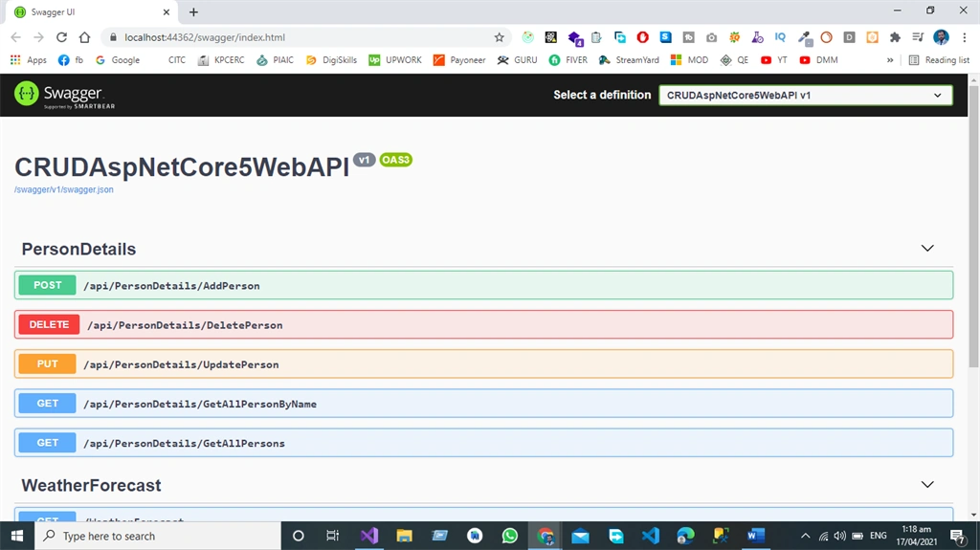Open the definition dropdown CRUDAspNetCore5WebAPI v1
The height and width of the screenshot is (550, 980).
806,95
